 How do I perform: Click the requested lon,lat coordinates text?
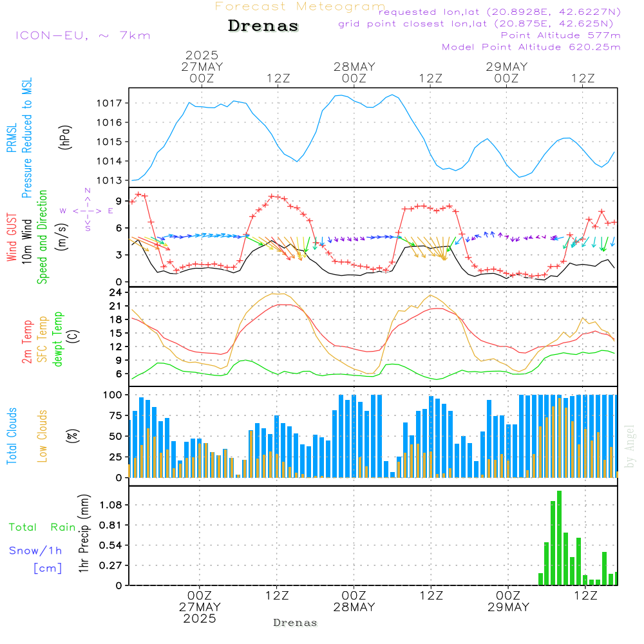[500, 12]
